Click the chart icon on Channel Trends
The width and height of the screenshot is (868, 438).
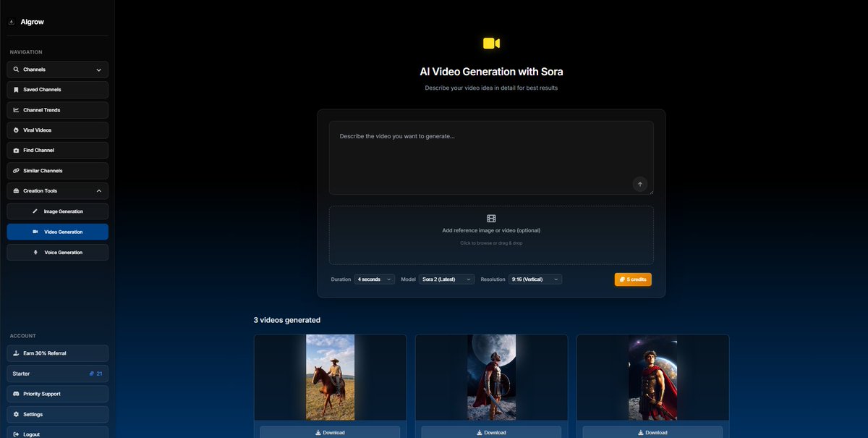(16, 110)
